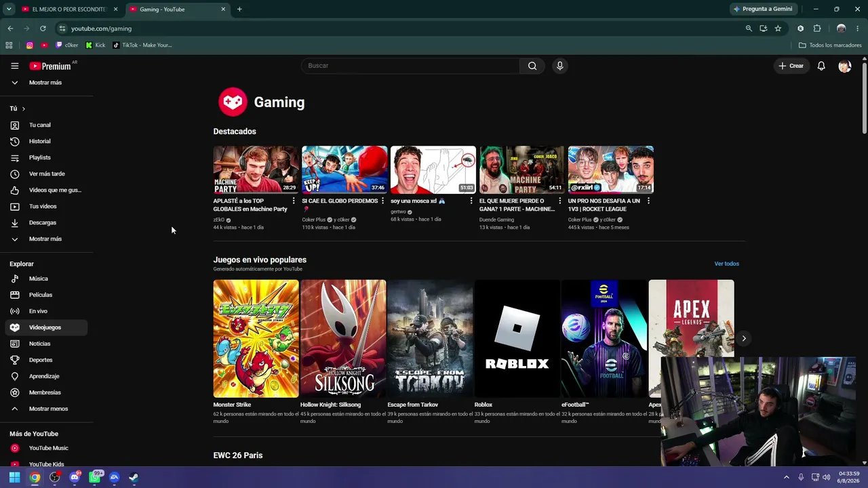Click the Buscar search field
This screenshot has width=868, height=488.
point(411,66)
